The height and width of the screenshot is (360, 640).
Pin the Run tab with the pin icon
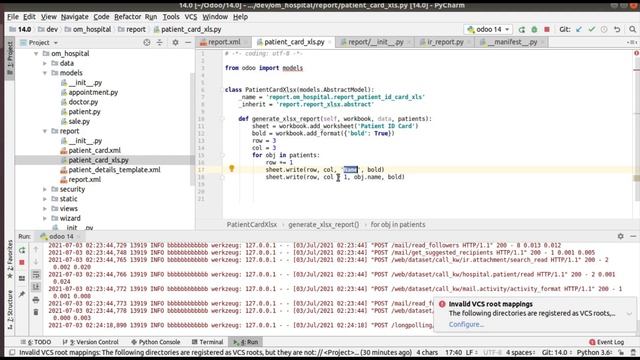[22, 294]
